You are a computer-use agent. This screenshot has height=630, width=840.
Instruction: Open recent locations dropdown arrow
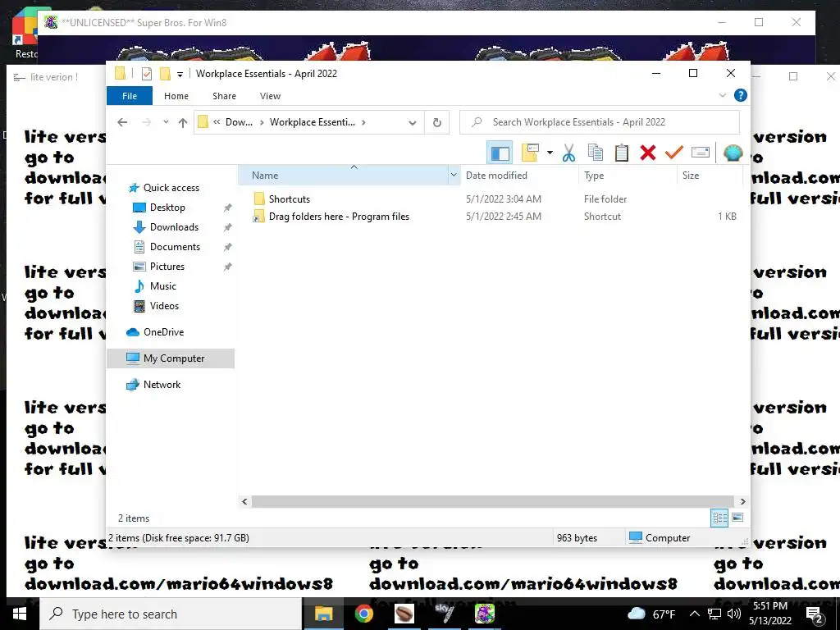coord(166,122)
